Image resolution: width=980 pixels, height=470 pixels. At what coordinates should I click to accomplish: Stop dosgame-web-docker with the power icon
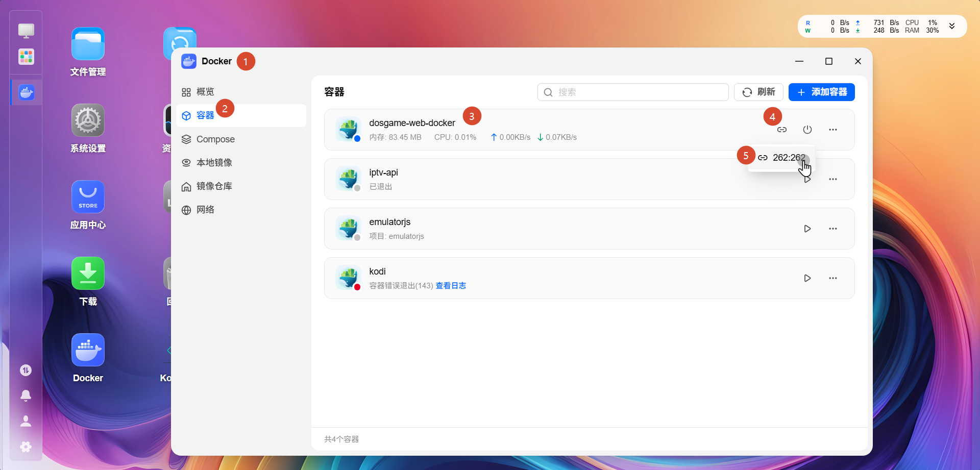click(x=807, y=130)
